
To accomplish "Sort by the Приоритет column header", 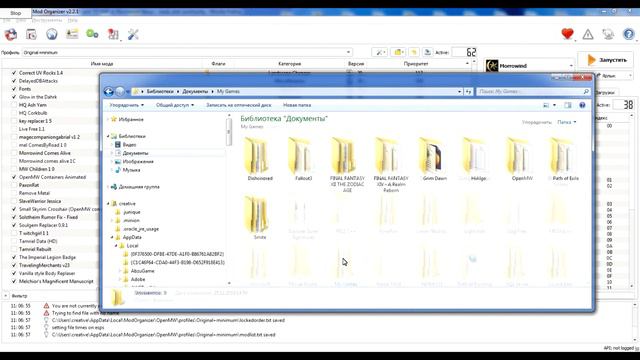I will [416, 64].
